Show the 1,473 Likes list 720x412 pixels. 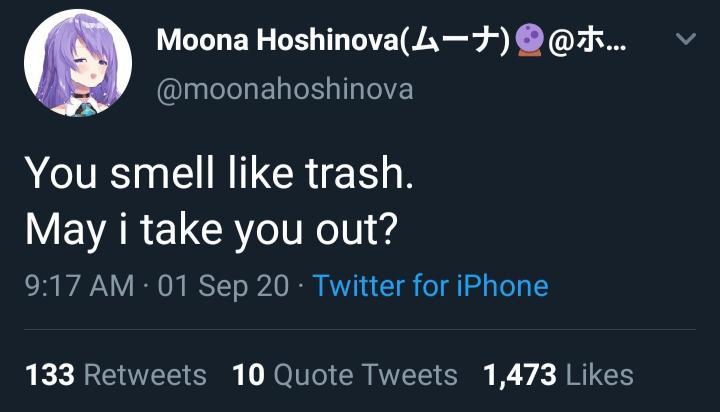[x=558, y=375]
